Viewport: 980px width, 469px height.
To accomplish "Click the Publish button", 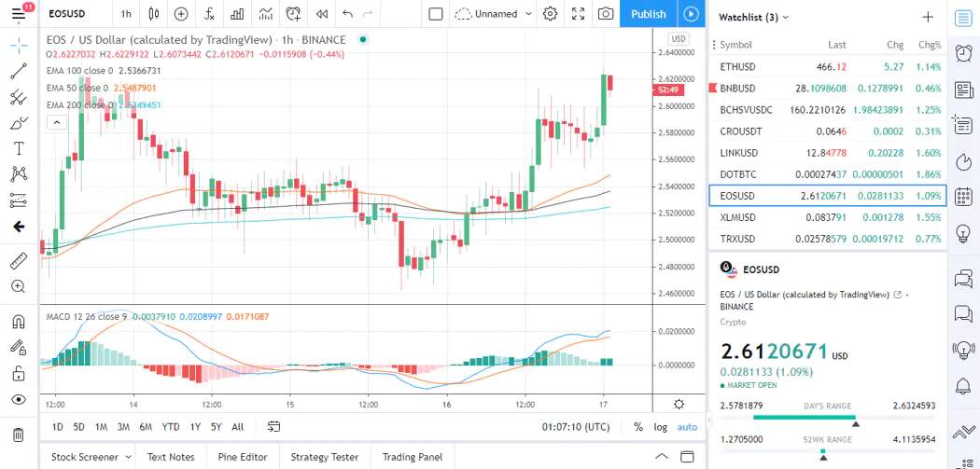I will (x=648, y=14).
